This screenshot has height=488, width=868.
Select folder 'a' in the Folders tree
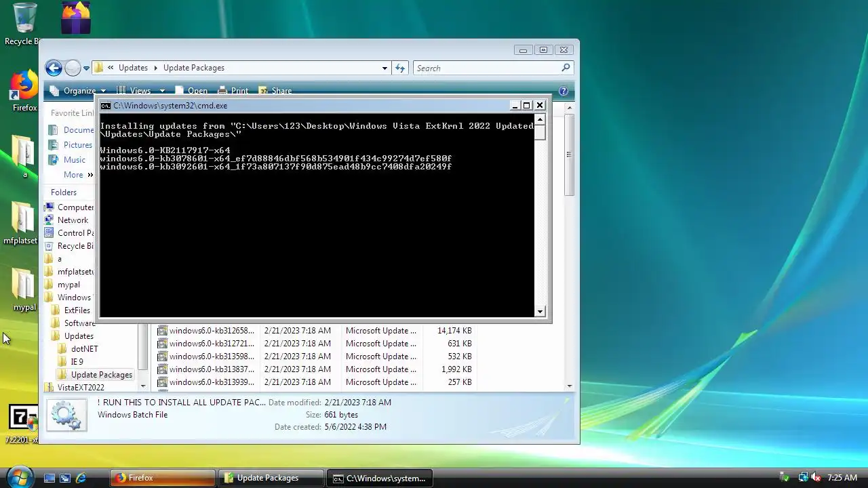point(53,259)
